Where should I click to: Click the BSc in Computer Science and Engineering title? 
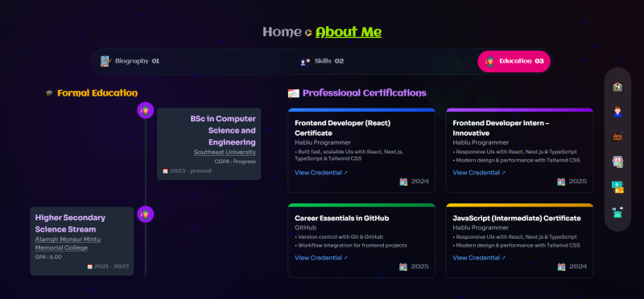coord(223,130)
